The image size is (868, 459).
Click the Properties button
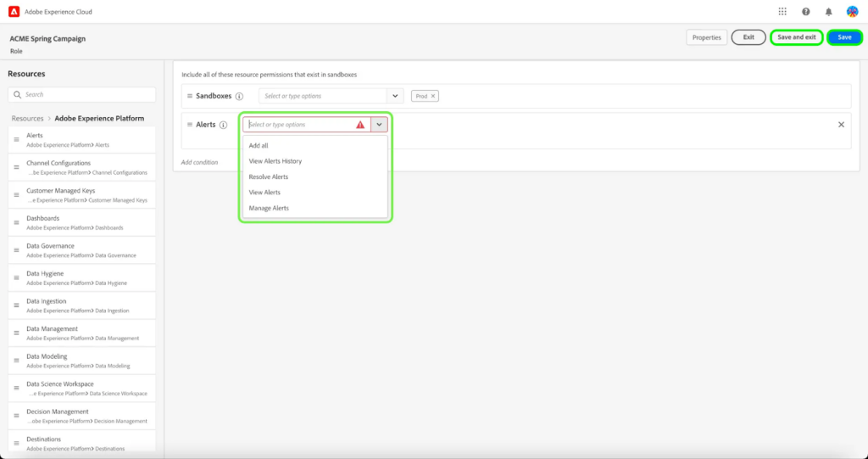(x=706, y=37)
